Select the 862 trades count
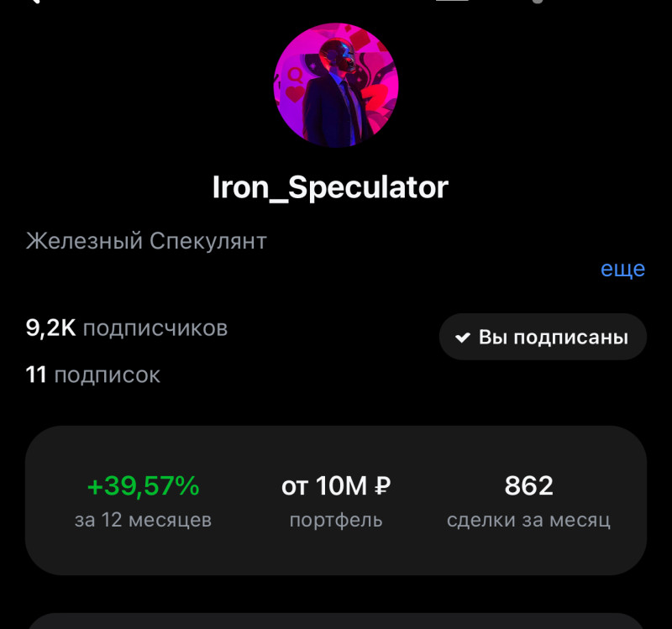The width and height of the screenshot is (672, 629). (528, 485)
